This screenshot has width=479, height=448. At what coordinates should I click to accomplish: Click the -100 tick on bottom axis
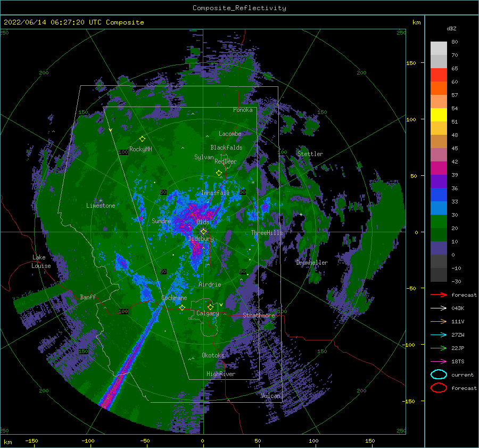(x=88, y=441)
